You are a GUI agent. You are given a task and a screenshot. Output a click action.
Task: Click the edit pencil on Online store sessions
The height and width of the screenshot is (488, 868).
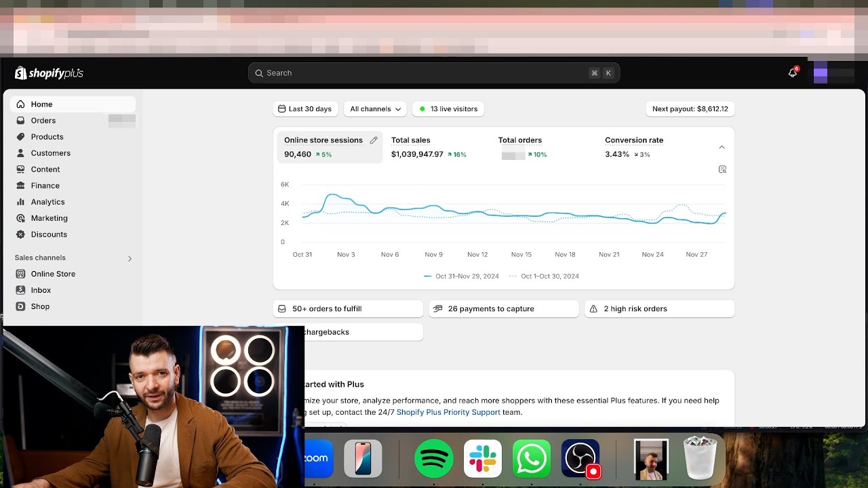(x=374, y=140)
